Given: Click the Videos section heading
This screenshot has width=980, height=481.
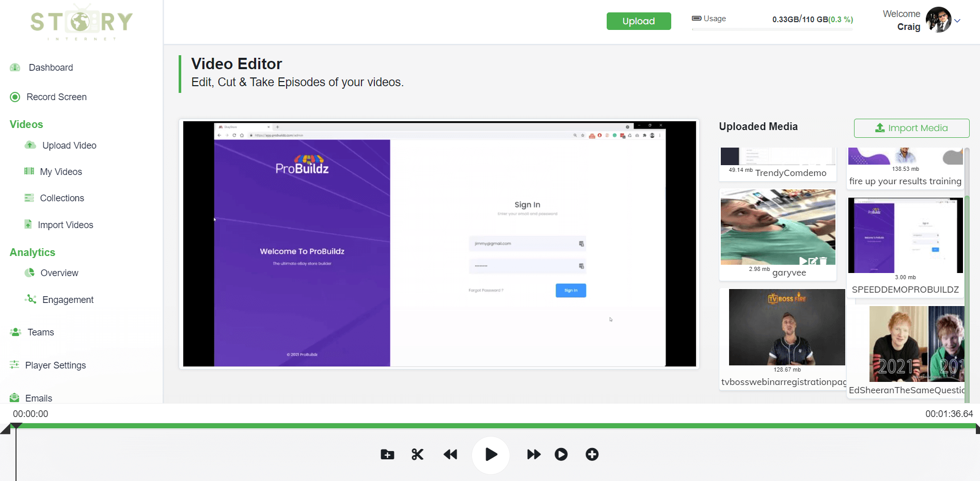Looking at the screenshot, I should tap(26, 124).
